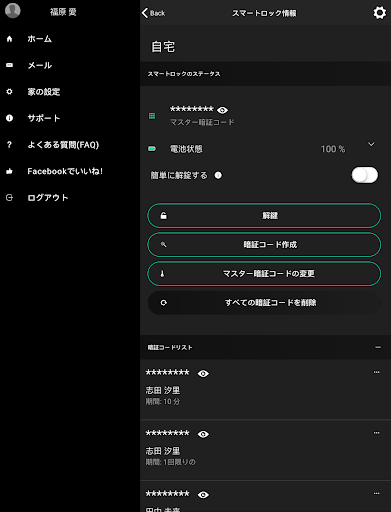Click the マスター暗証コード label

(x=202, y=122)
